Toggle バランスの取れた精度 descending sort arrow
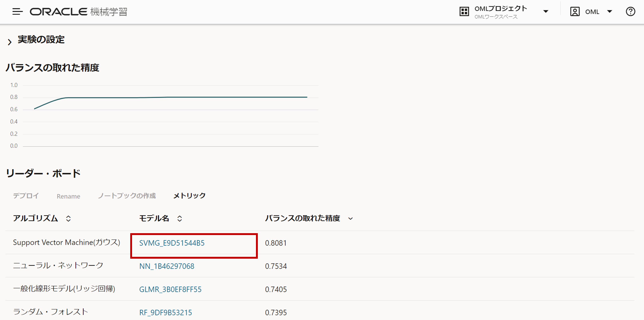The height and width of the screenshot is (320, 644). tap(351, 218)
